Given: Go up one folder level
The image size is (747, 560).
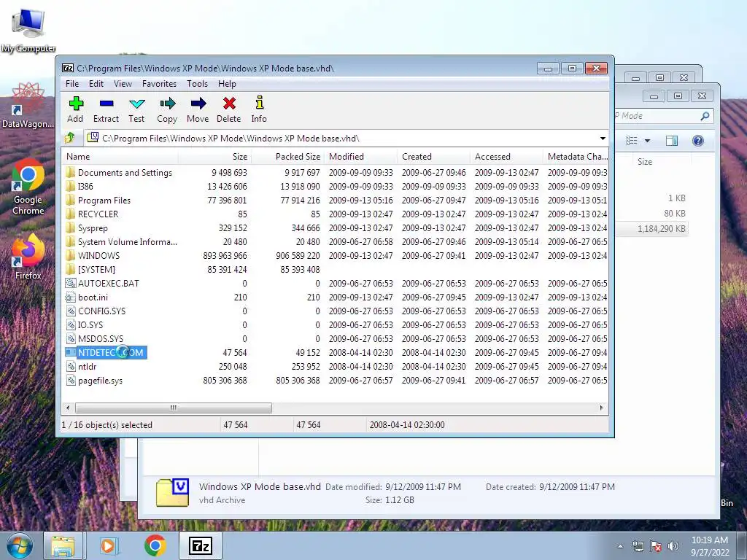Looking at the screenshot, I should 70,138.
